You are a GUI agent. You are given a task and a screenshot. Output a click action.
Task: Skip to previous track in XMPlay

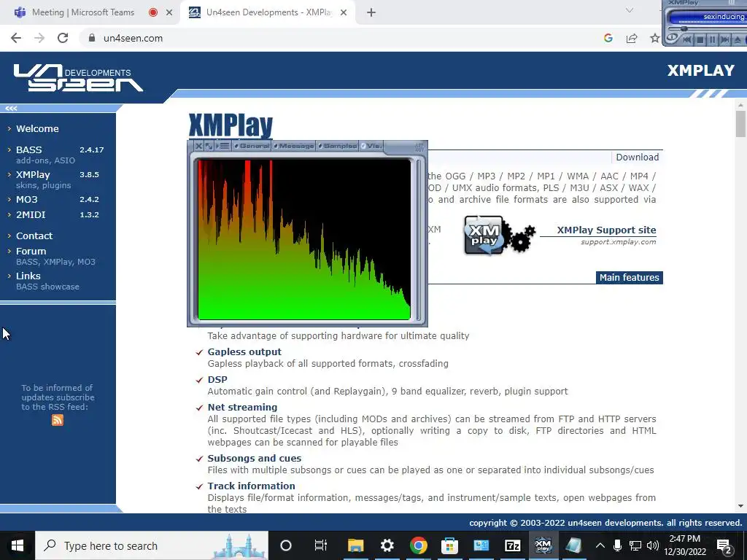[687, 39]
